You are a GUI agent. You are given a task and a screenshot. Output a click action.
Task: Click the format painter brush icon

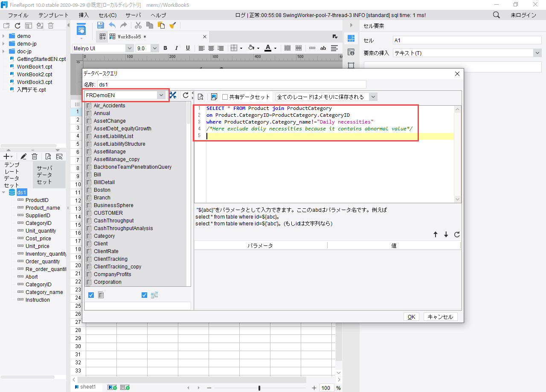pos(173,25)
